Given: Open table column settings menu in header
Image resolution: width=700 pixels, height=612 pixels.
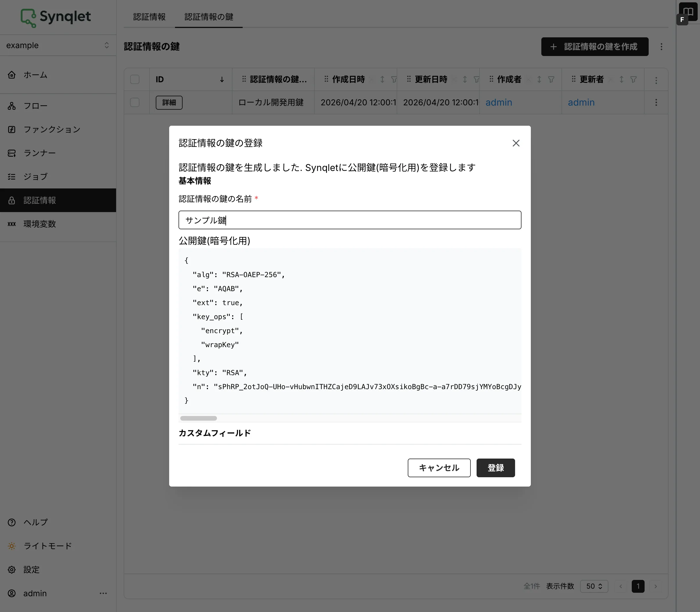Looking at the screenshot, I should (x=656, y=80).
